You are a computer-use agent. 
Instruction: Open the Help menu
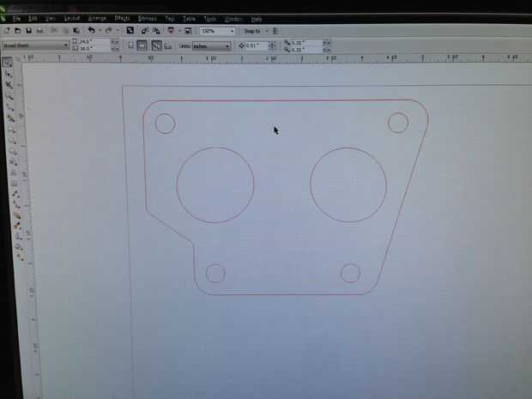257,19
